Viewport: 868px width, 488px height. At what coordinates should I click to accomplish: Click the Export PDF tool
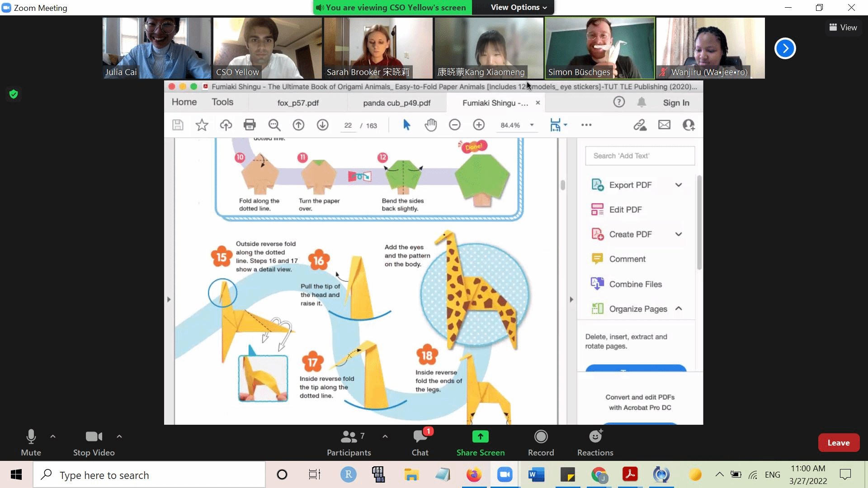(x=630, y=185)
